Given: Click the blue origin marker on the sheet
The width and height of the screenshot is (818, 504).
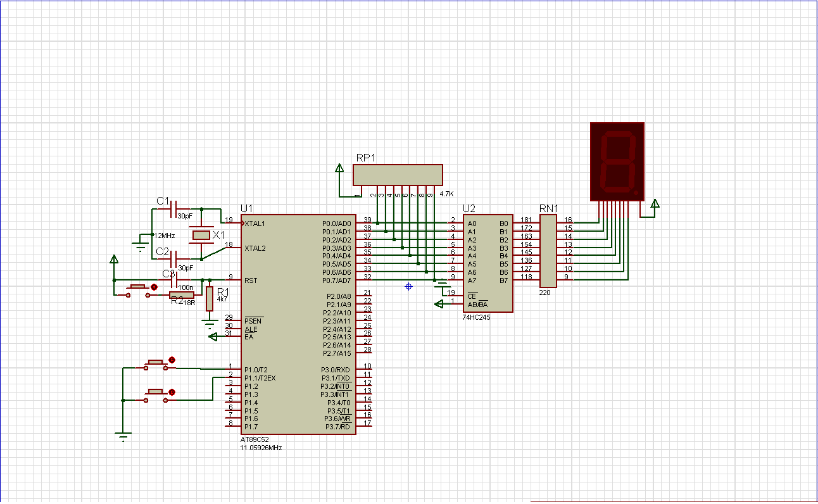Looking at the screenshot, I should pyautogui.click(x=408, y=287).
